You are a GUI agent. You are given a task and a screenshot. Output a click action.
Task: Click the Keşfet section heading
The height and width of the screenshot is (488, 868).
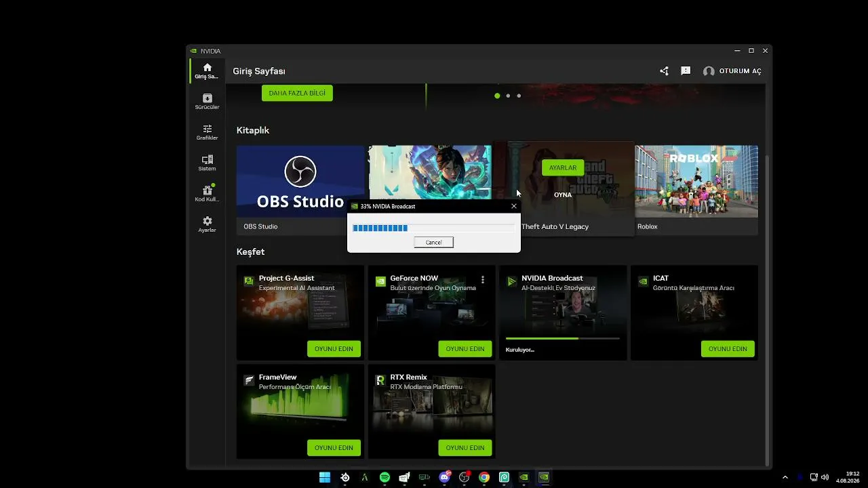(x=250, y=251)
